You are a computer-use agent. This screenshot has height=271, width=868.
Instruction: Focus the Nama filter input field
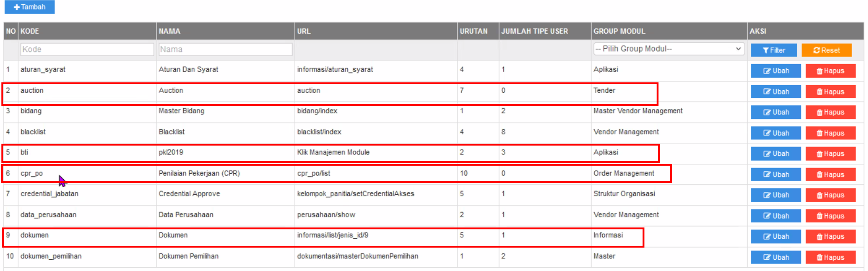[x=225, y=49]
